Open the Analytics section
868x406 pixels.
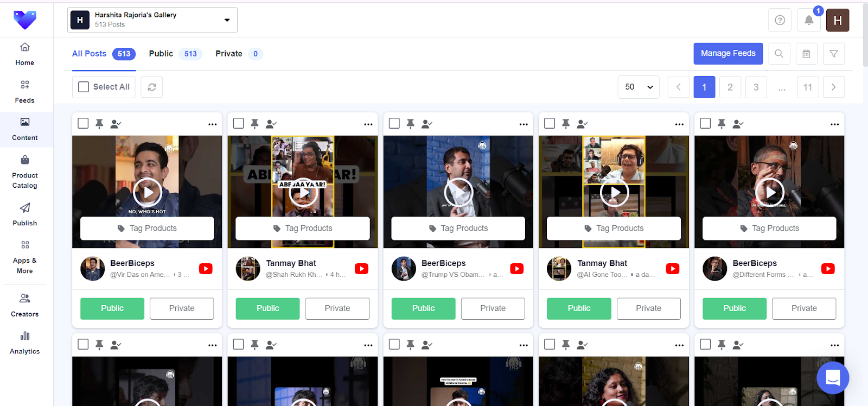[25, 343]
